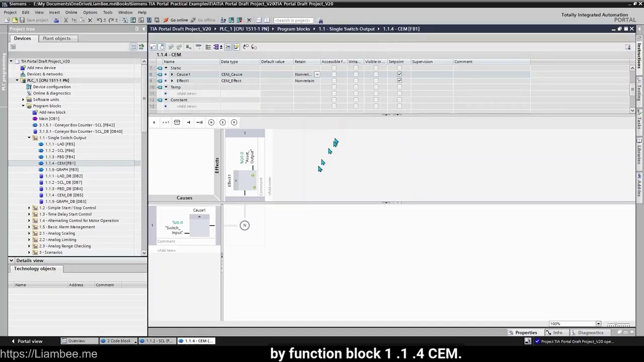Open the Options menu
The height and width of the screenshot is (362, 644).
pos(90,12)
